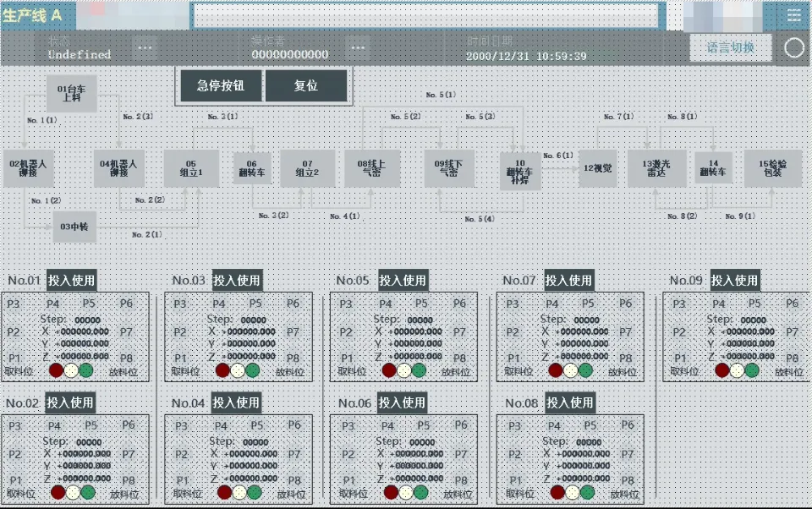812x509 pixels.
Task: Click the red indicator light in No.01
Action: click(56, 370)
